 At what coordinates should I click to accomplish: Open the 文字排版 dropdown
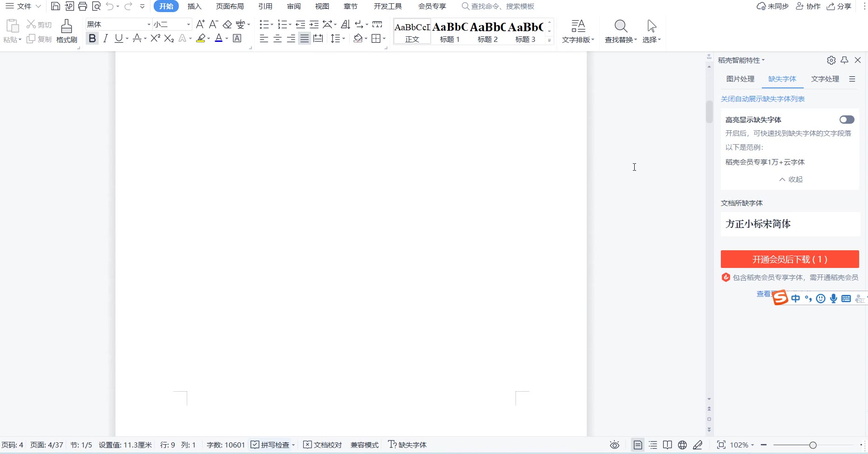tap(578, 31)
